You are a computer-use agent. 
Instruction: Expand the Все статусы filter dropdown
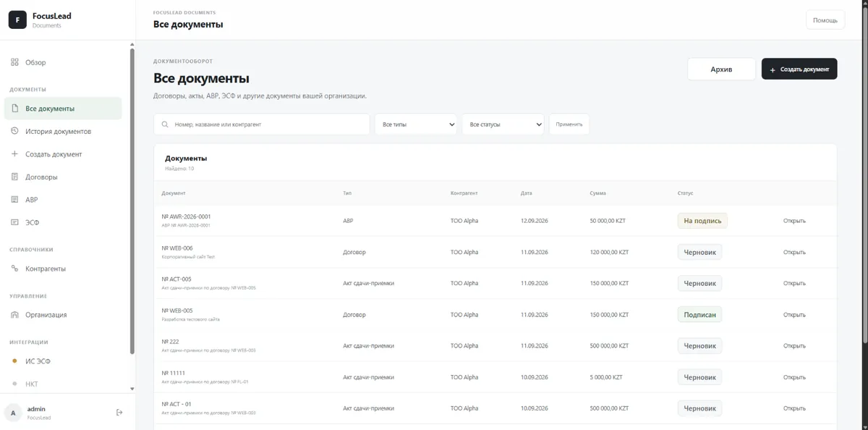pyautogui.click(x=503, y=125)
